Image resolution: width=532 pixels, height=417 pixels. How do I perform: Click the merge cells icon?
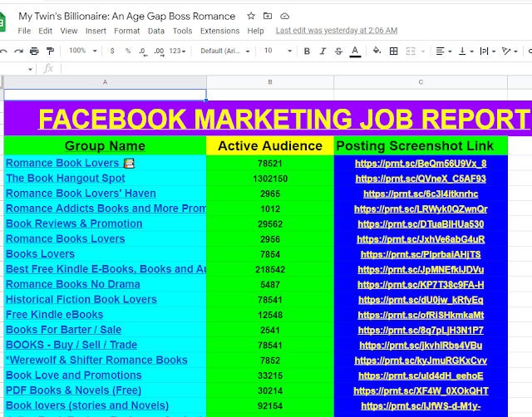[x=411, y=52]
